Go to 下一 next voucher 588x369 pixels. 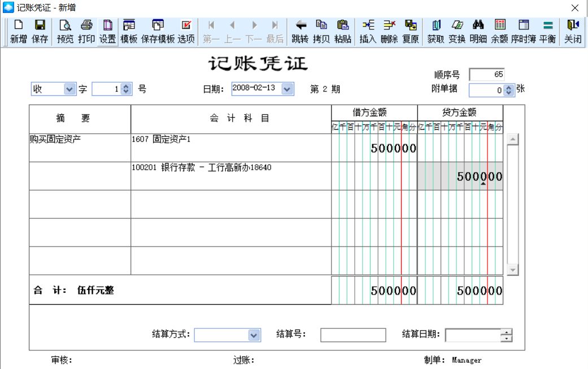[254, 32]
